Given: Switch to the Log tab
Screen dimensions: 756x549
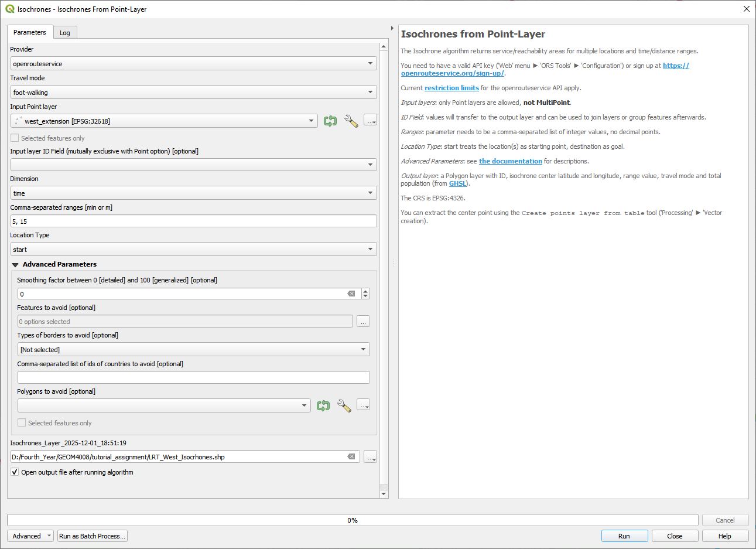Looking at the screenshot, I should tap(65, 33).
